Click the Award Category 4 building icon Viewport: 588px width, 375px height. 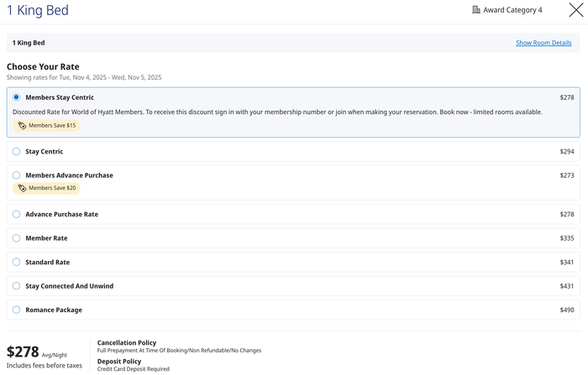coord(476,10)
